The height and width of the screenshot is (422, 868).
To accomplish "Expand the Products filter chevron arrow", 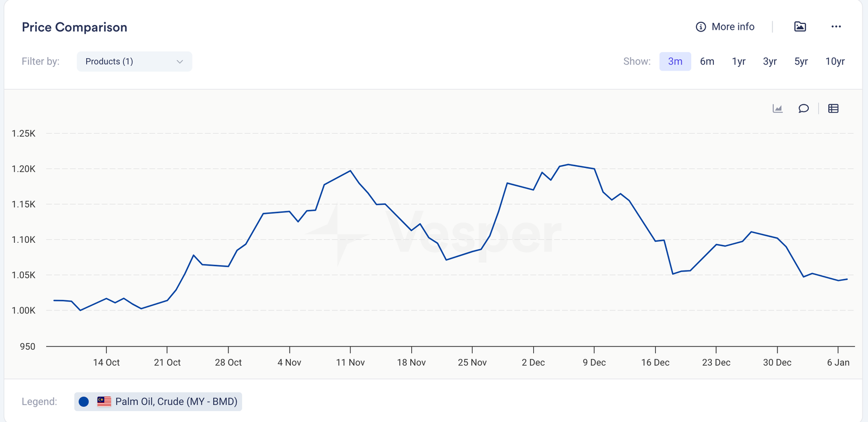I will [x=180, y=61].
